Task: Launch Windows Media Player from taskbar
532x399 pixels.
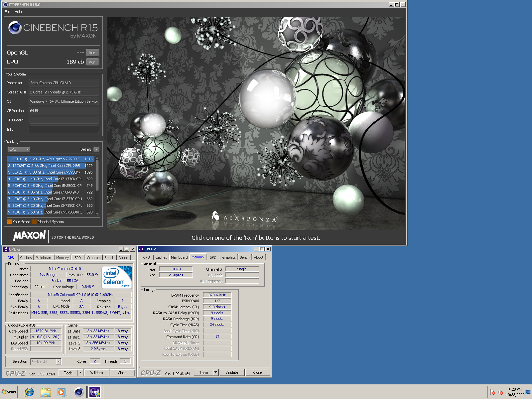Action: pyautogui.click(x=62, y=392)
